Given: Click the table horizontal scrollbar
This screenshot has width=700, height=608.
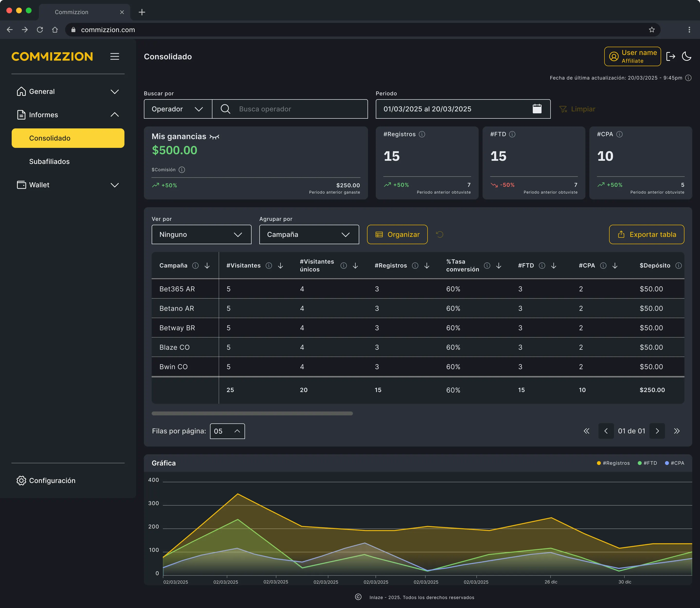Looking at the screenshot, I should pyautogui.click(x=252, y=413).
